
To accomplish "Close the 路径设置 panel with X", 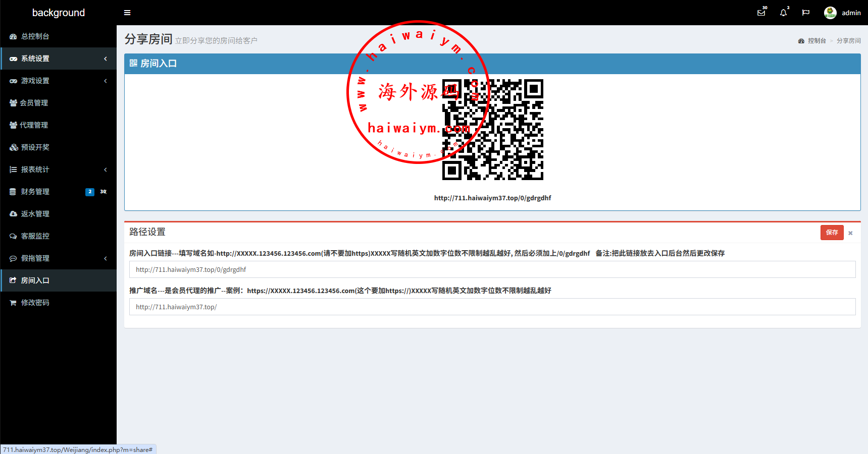I will tap(850, 233).
